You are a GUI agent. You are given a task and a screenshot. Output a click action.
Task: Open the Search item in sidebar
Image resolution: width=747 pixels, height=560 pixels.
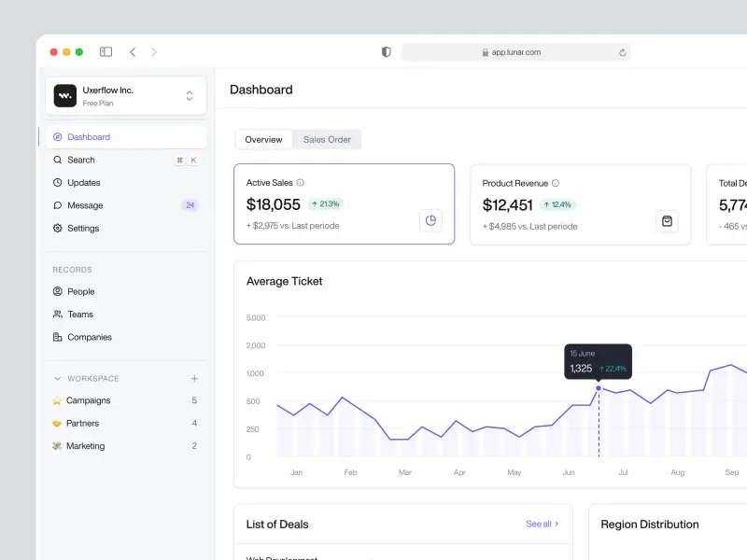(x=81, y=161)
